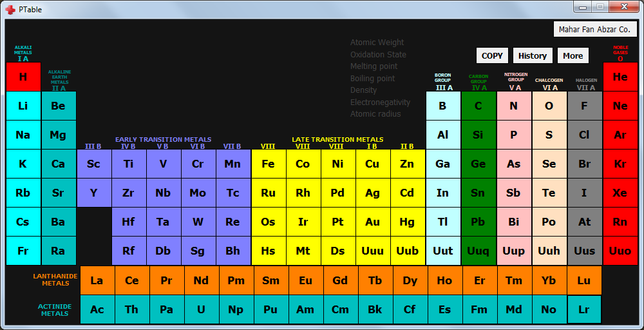This screenshot has height=330, width=644.
Task: Close the PTable window
Action: pyautogui.click(x=624, y=6)
